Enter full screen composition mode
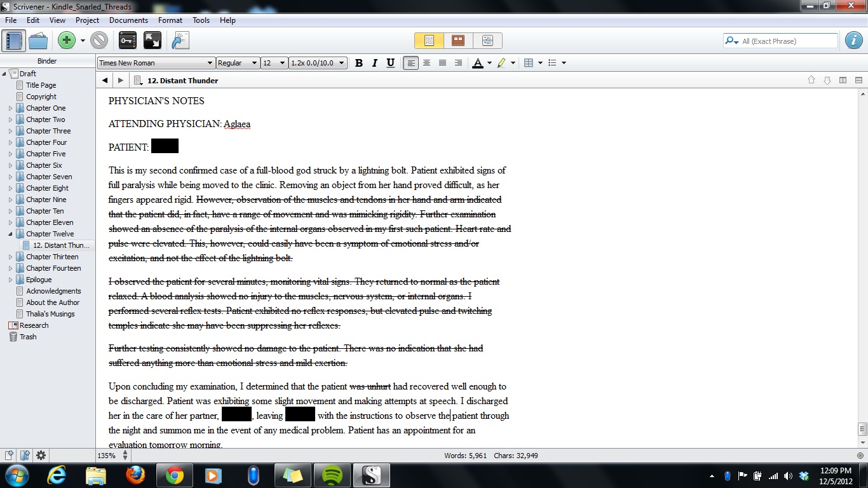This screenshot has height=488, width=868. (x=153, y=41)
